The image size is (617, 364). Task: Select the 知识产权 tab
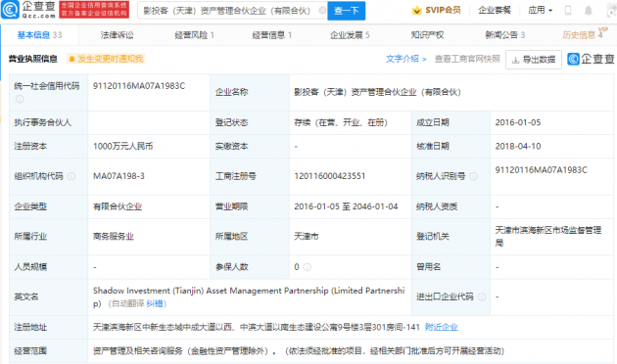(x=427, y=35)
